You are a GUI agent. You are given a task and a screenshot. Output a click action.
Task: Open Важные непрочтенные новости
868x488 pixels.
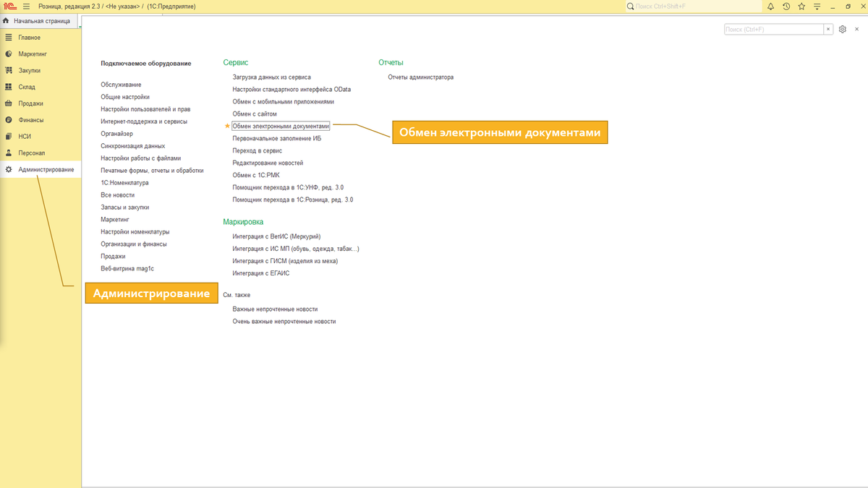tap(275, 309)
